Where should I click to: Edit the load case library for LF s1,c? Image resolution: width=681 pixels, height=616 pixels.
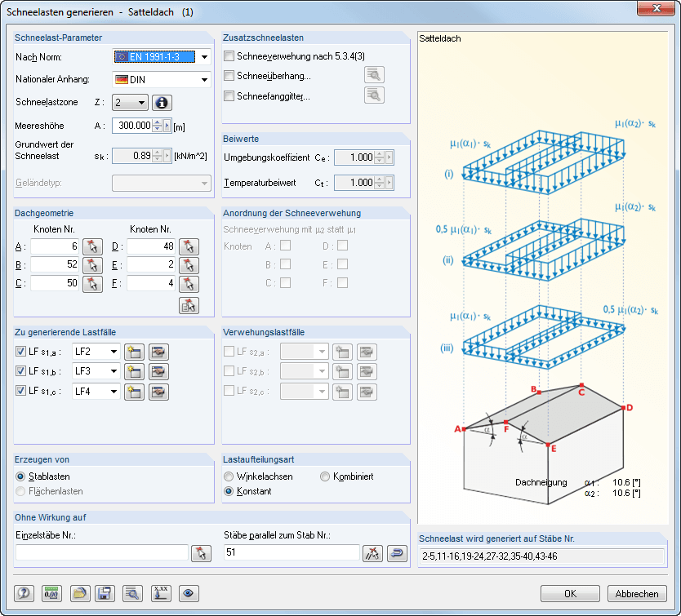pyautogui.click(x=158, y=392)
